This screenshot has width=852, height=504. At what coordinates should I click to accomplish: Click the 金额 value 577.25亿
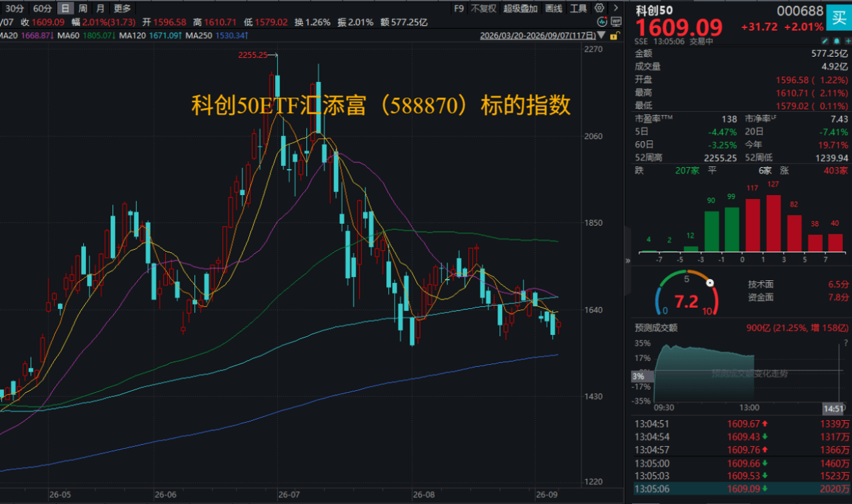[829, 54]
